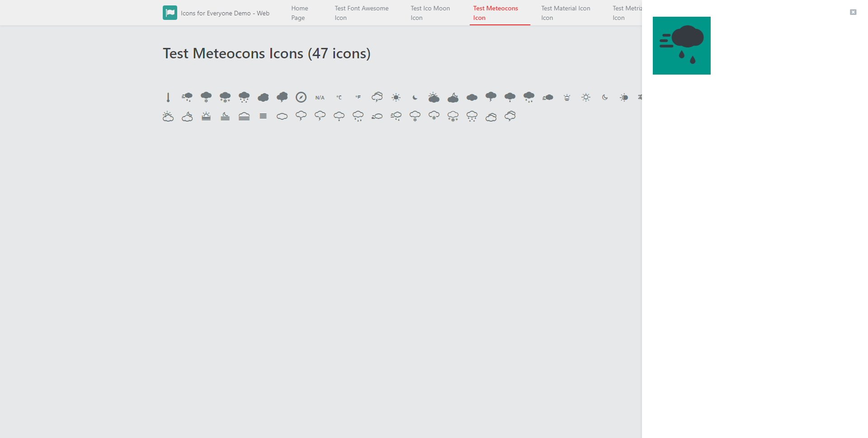868x438 pixels.
Task: Choose the Celsius degree icon
Action: click(339, 98)
